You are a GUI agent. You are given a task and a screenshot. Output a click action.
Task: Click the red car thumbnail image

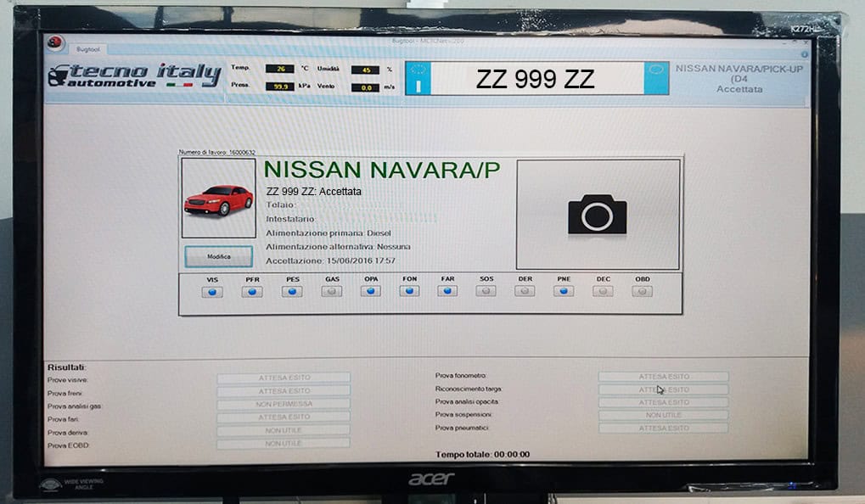[x=218, y=198]
